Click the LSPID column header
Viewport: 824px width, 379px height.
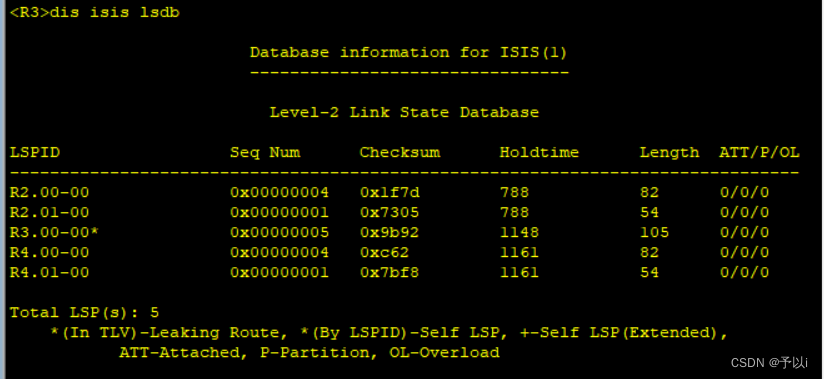(x=35, y=152)
